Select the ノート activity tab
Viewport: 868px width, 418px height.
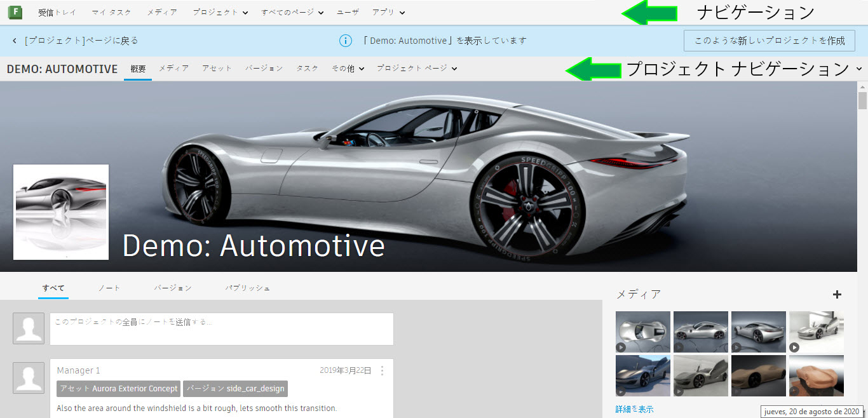point(109,288)
